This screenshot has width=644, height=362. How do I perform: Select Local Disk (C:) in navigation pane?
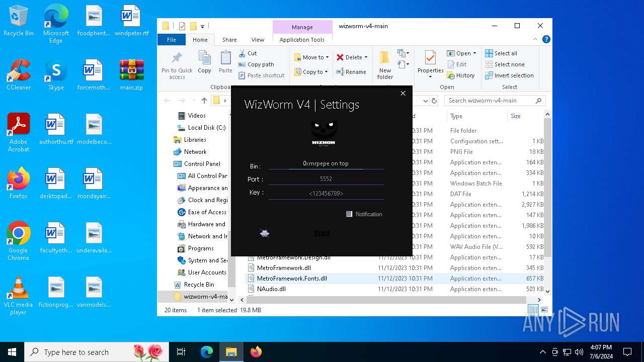[206, 128]
